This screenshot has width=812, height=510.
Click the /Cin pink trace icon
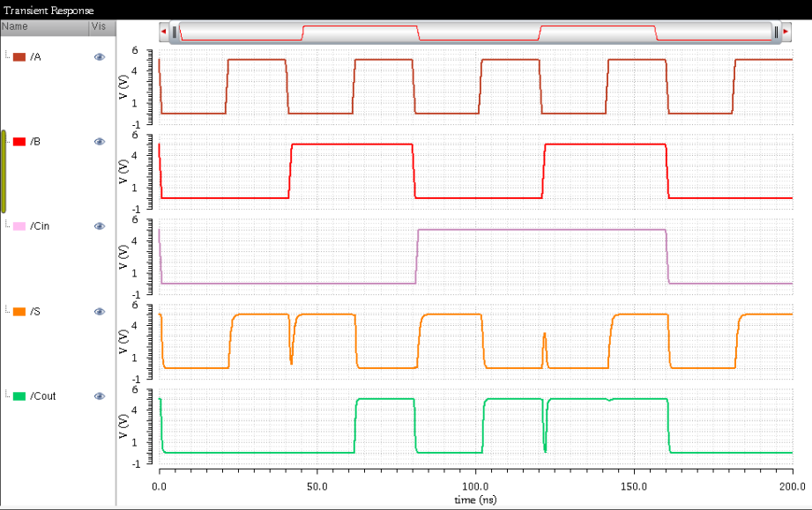(19, 226)
